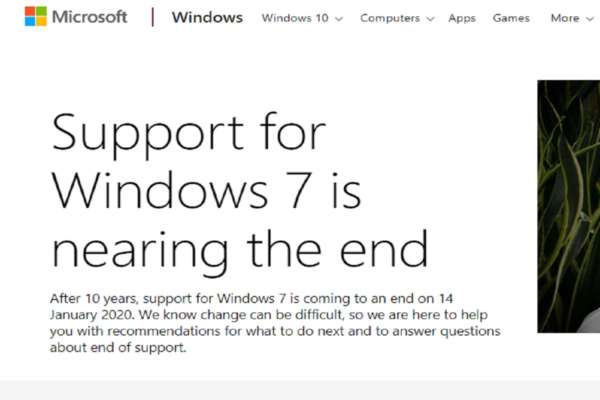Expand the chevron beside More
600x400 pixels.
pyautogui.click(x=590, y=19)
